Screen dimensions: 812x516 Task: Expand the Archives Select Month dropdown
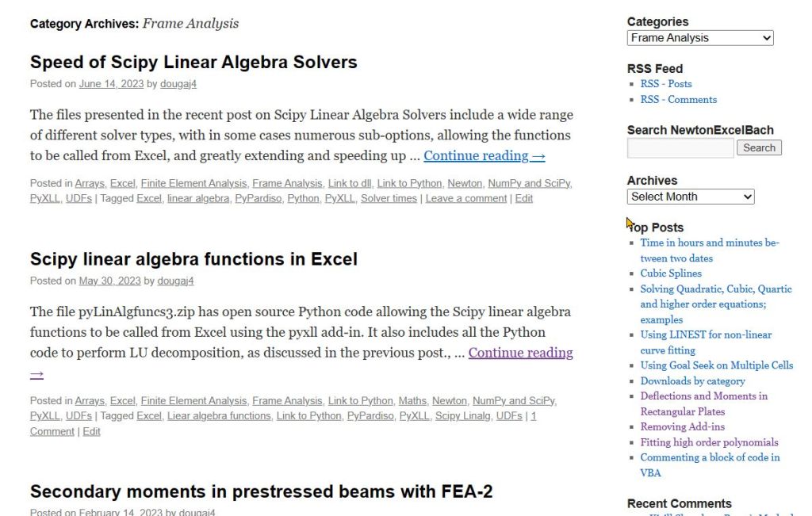click(690, 197)
